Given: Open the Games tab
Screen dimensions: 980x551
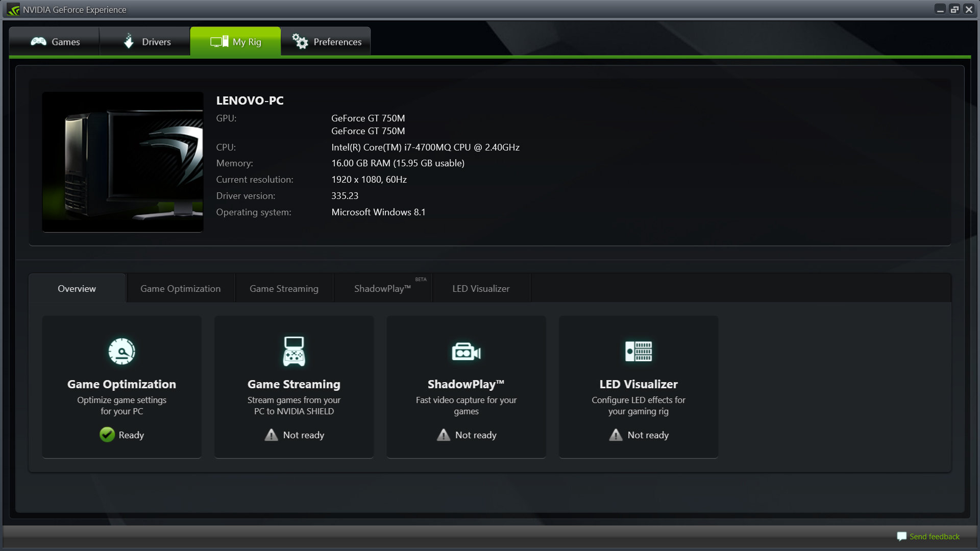Looking at the screenshot, I should click(55, 41).
